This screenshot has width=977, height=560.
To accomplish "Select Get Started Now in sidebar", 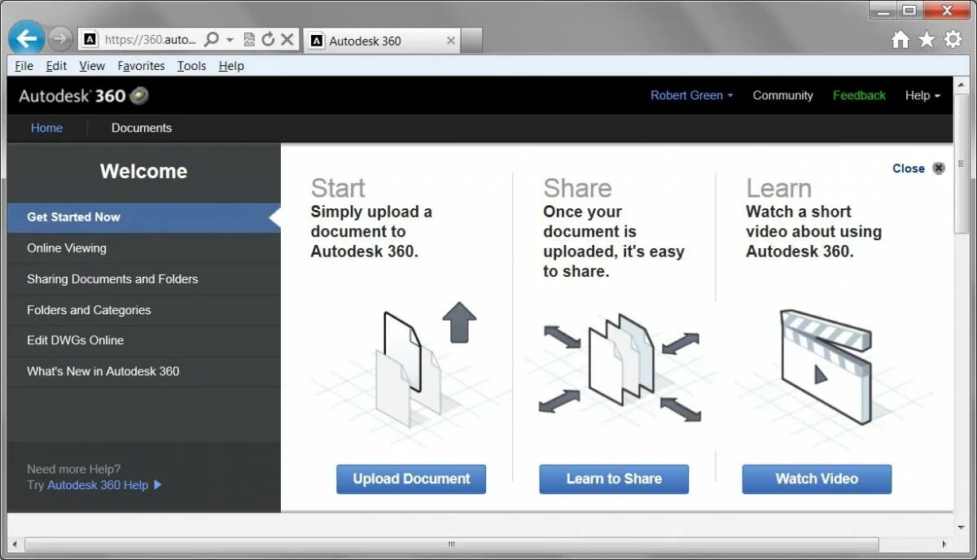I will [x=143, y=217].
